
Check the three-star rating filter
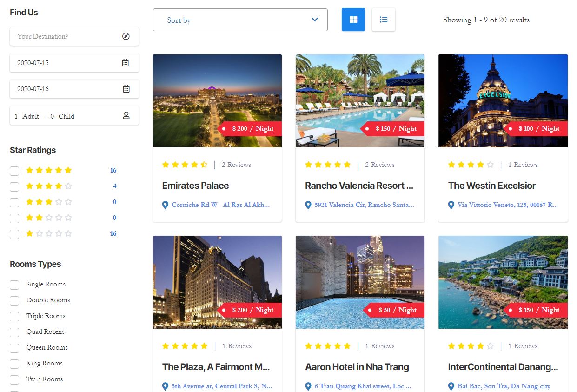point(14,202)
